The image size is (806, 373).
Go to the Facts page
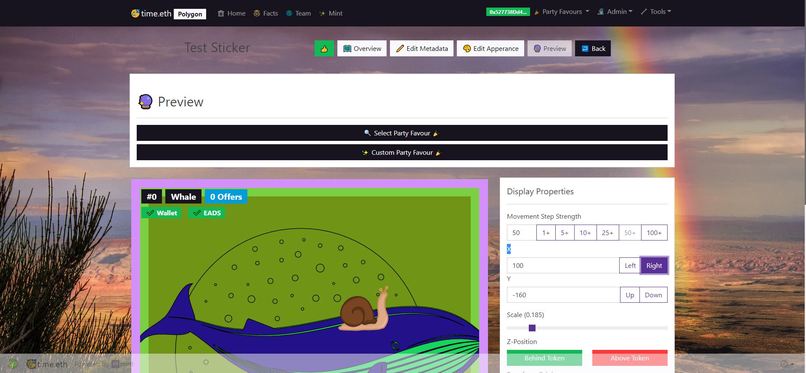[266, 13]
